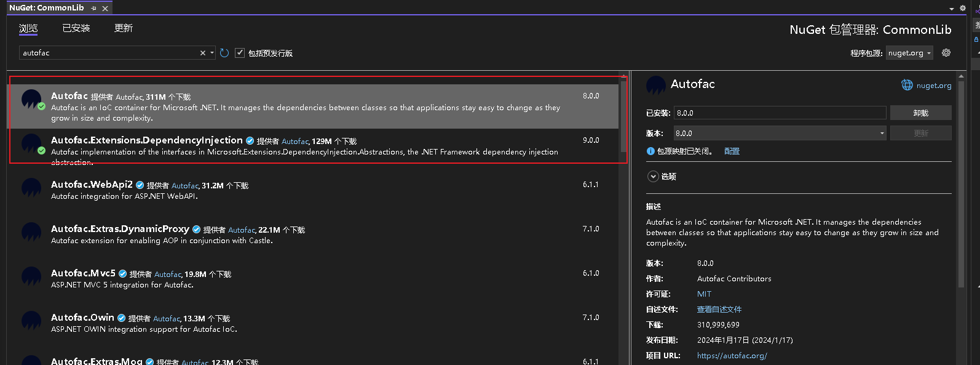
Task: Click the info icon beside 包源映射已关闭
Action: point(650,151)
